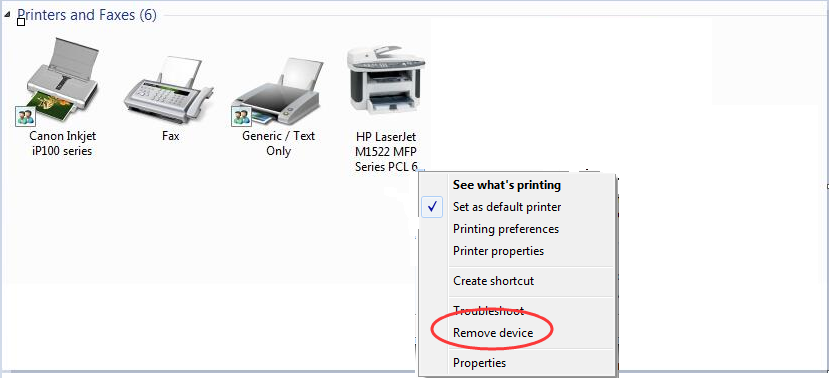The width and height of the screenshot is (829, 378).
Task: Click shared-users badge on Canon Inkjet icon
Action: 25,116
